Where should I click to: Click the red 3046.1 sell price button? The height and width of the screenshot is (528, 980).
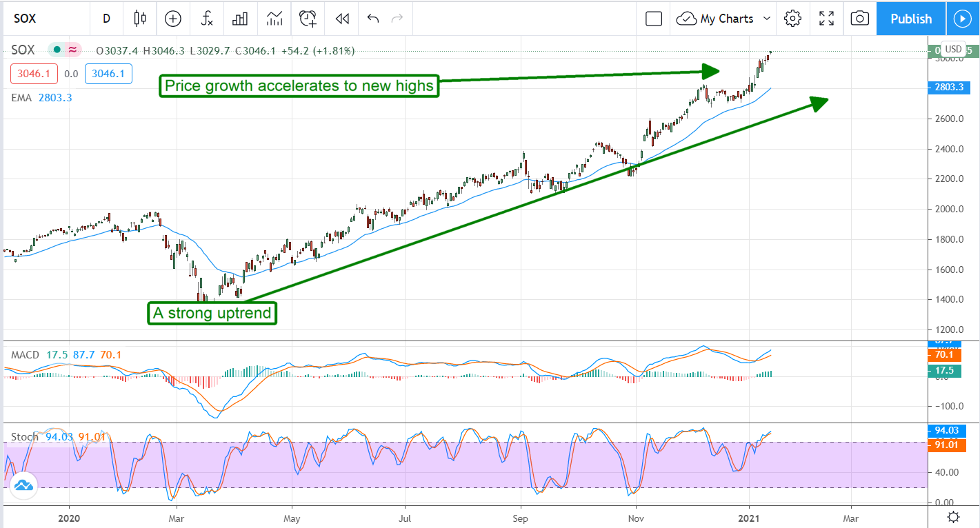click(x=33, y=74)
